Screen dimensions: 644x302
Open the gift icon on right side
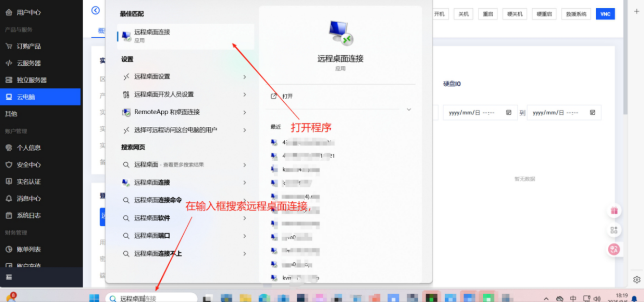click(614, 211)
